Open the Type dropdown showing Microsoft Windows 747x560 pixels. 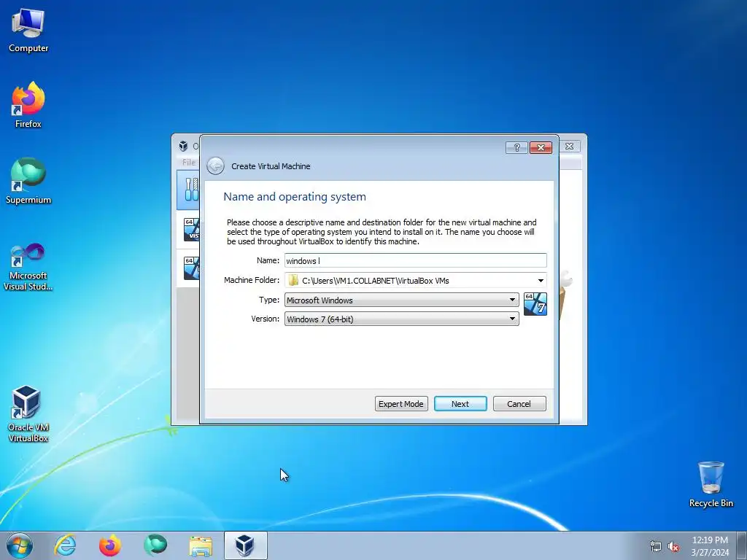[x=402, y=300]
